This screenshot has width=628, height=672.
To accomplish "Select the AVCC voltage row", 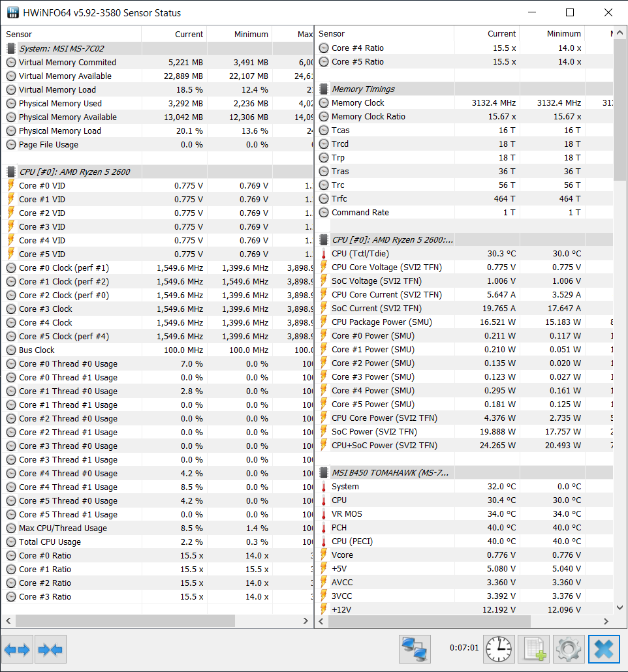I will click(465, 583).
